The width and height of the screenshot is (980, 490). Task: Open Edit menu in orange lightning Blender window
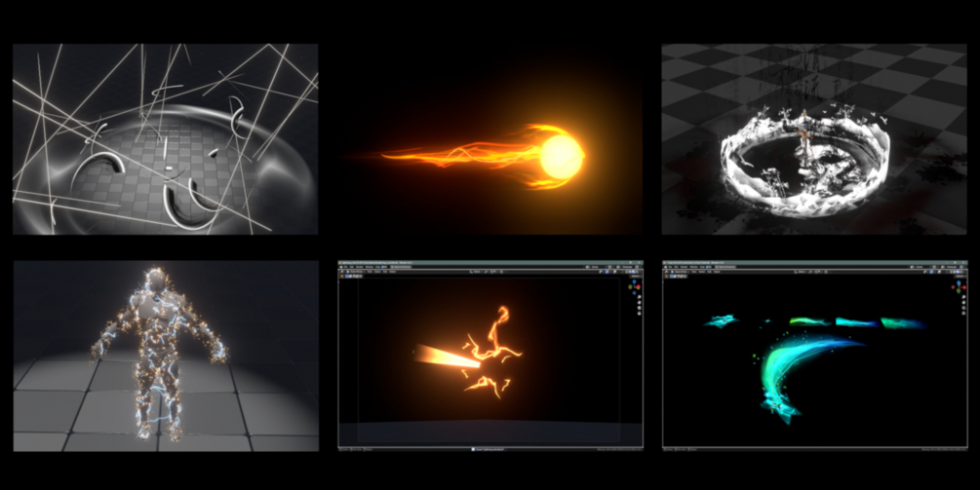pos(351,267)
